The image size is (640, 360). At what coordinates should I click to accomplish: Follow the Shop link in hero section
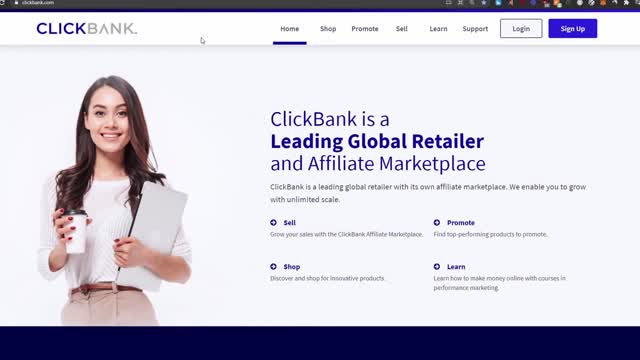[x=291, y=267]
